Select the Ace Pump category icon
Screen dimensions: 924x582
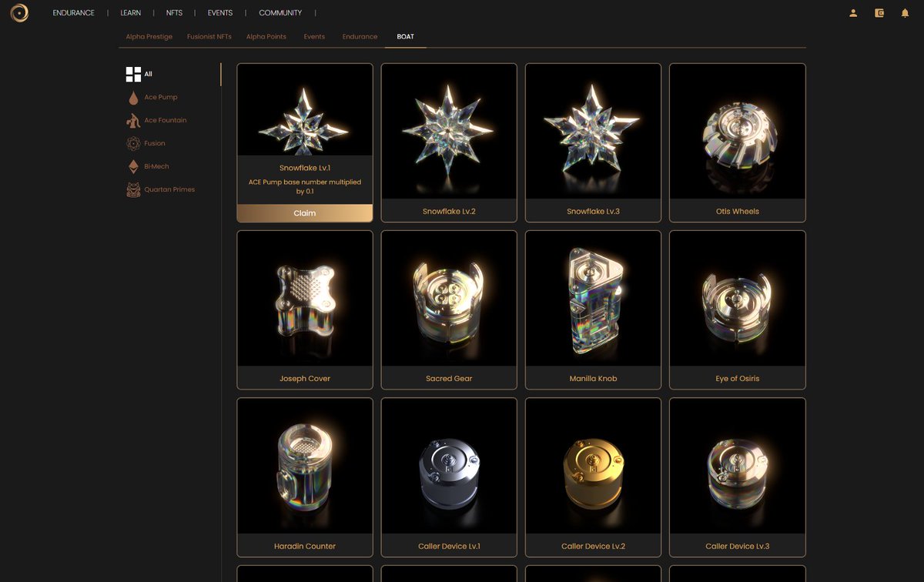pos(133,97)
